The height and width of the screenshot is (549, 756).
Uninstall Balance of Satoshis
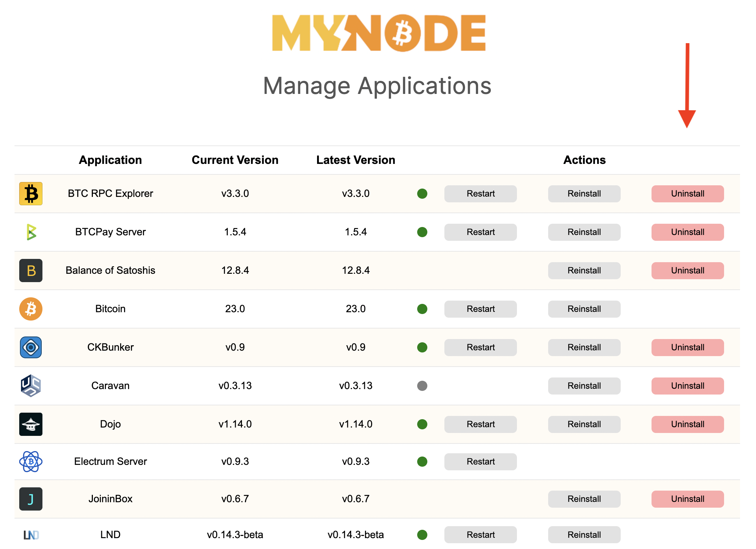tap(688, 271)
